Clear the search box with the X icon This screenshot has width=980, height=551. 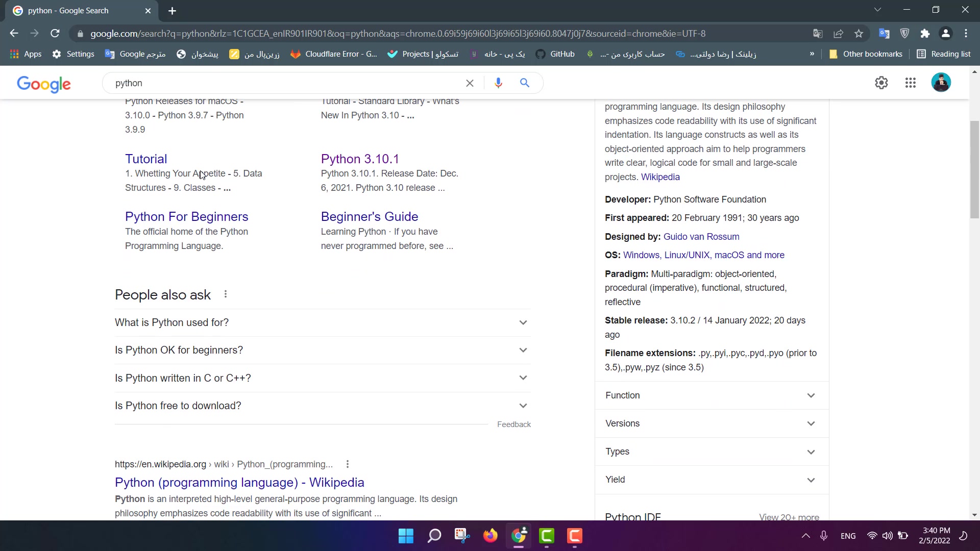pyautogui.click(x=470, y=83)
